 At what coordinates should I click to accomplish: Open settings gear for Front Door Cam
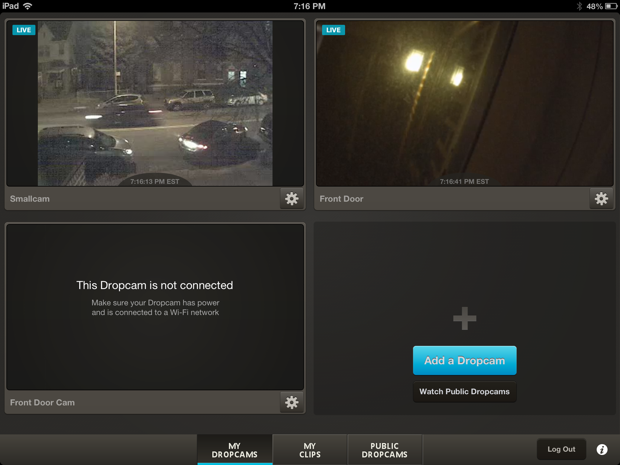tap(291, 402)
